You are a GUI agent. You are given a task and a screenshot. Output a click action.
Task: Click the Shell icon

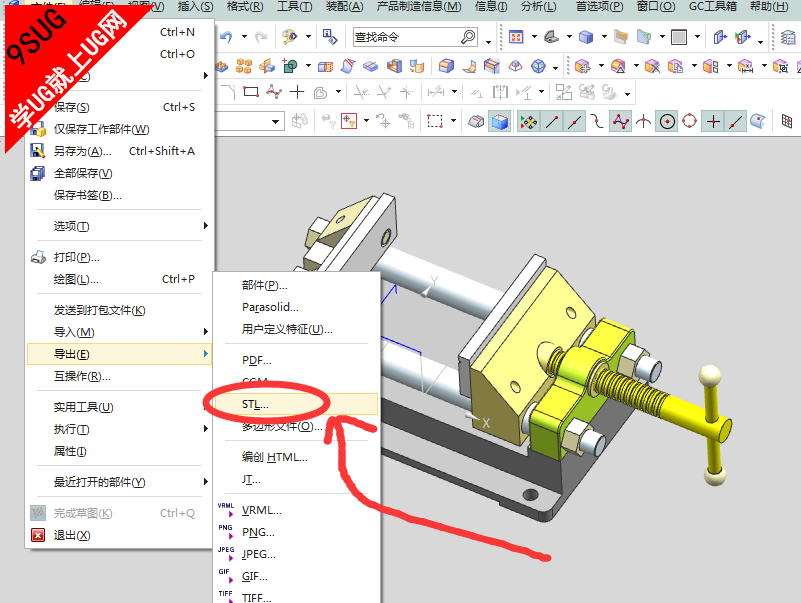pyautogui.click(x=394, y=66)
